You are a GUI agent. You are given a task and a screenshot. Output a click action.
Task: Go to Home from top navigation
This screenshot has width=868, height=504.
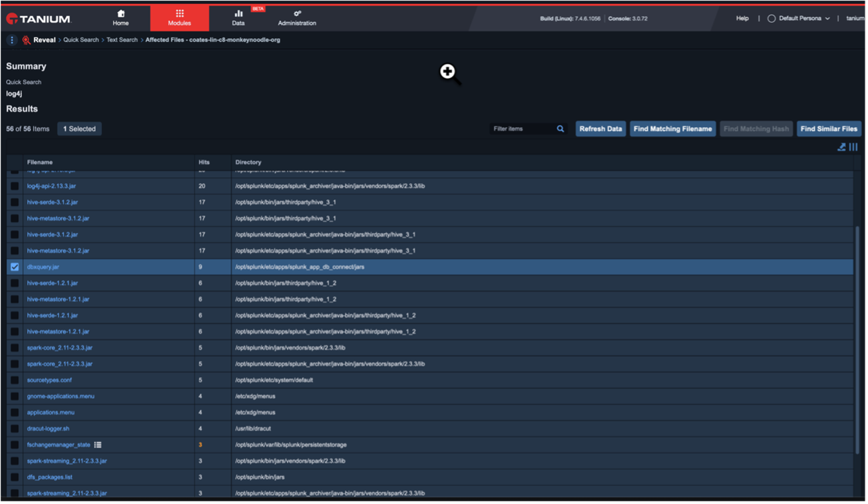(120, 18)
